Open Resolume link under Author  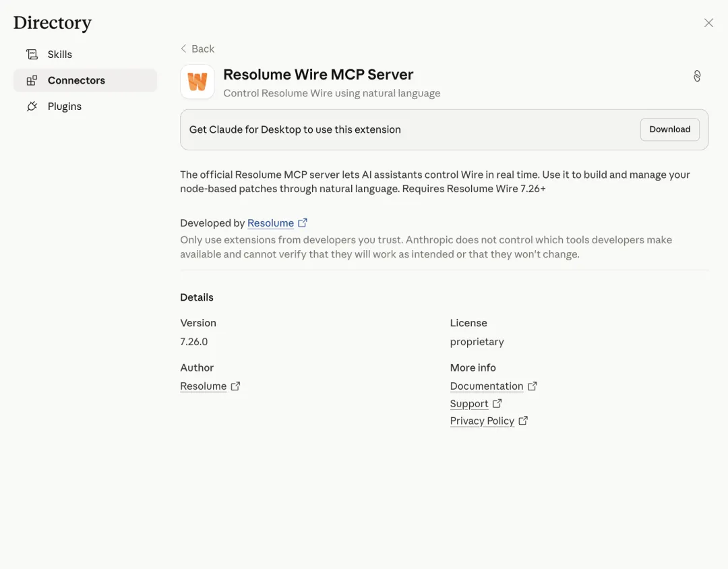point(203,386)
